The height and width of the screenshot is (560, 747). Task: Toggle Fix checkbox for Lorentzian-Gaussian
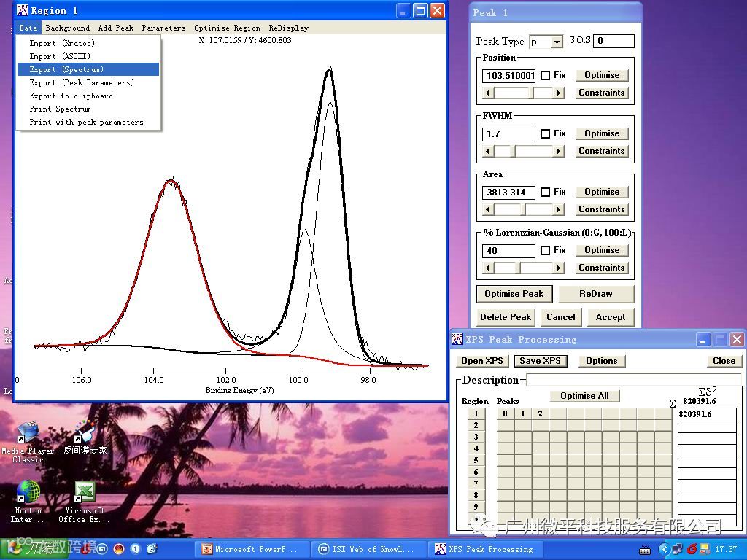pos(546,251)
